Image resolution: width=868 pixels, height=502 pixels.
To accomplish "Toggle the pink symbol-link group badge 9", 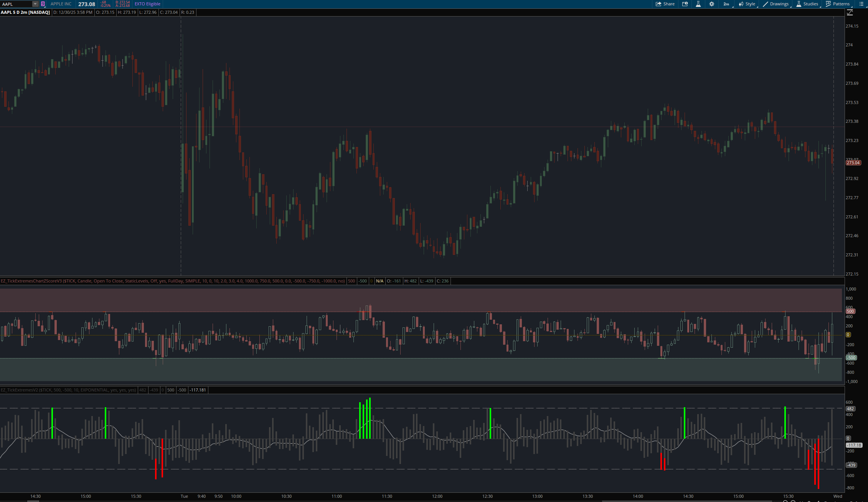I will click(x=43, y=4).
